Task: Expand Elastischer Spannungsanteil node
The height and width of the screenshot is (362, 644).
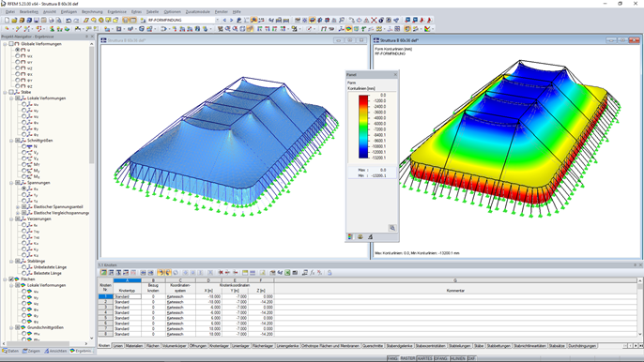Action: click(18, 207)
